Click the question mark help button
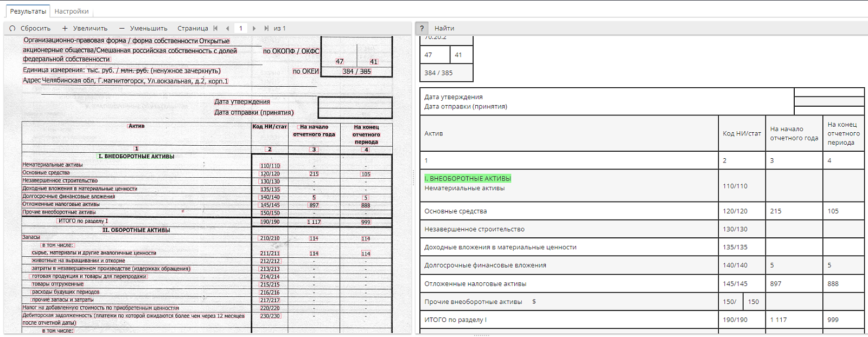The image size is (868, 337). [422, 28]
